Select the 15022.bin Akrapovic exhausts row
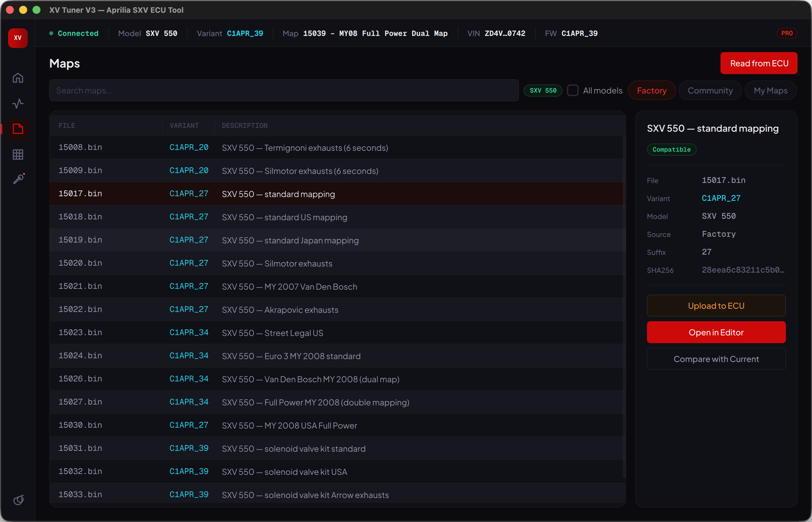This screenshot has height=522, width=812. click(336, 309)
